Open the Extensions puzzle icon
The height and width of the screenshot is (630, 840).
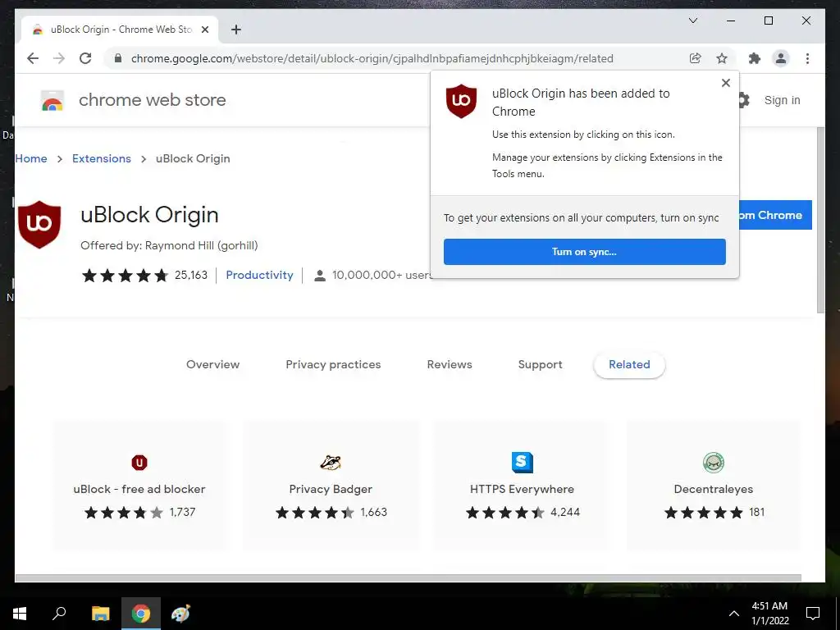[x=755, y=58]
